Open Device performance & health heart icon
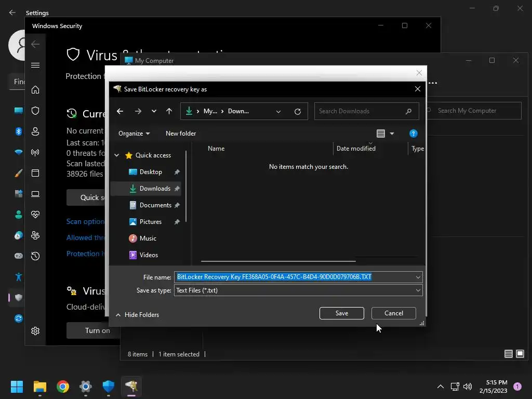The width and height of the screenshot is (532, 399). (35, 215)
